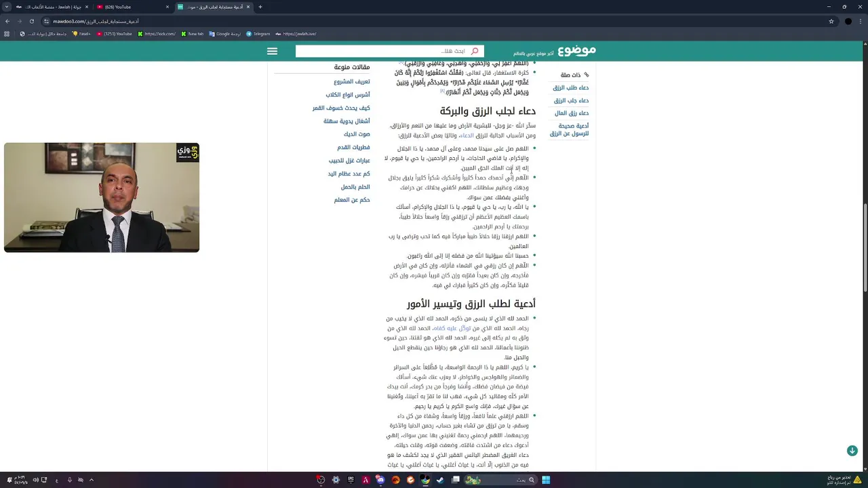Open site information icon in address bar

pyautogui.click(x=46, y=21)
